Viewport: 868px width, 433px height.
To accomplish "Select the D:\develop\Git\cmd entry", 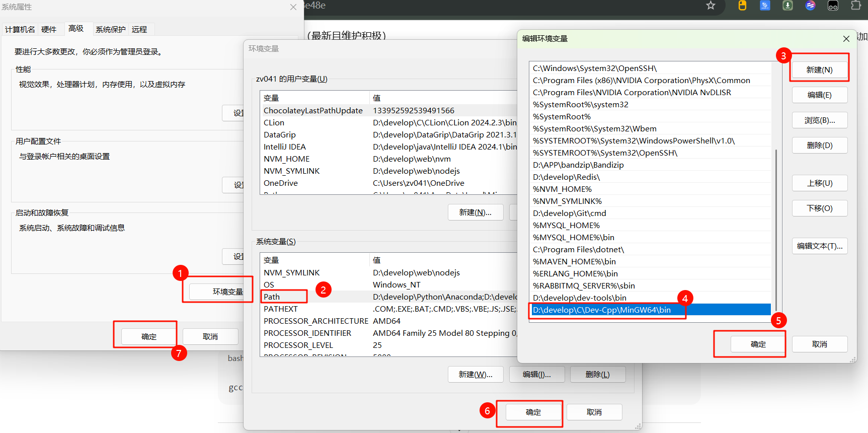I will click(650, 213).
